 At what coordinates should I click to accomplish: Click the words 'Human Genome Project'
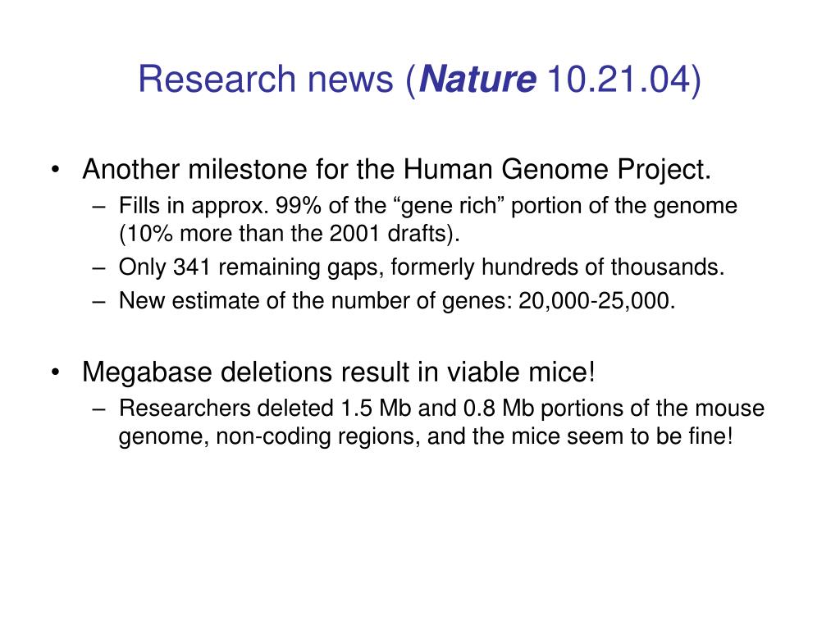tap(557, 170)
